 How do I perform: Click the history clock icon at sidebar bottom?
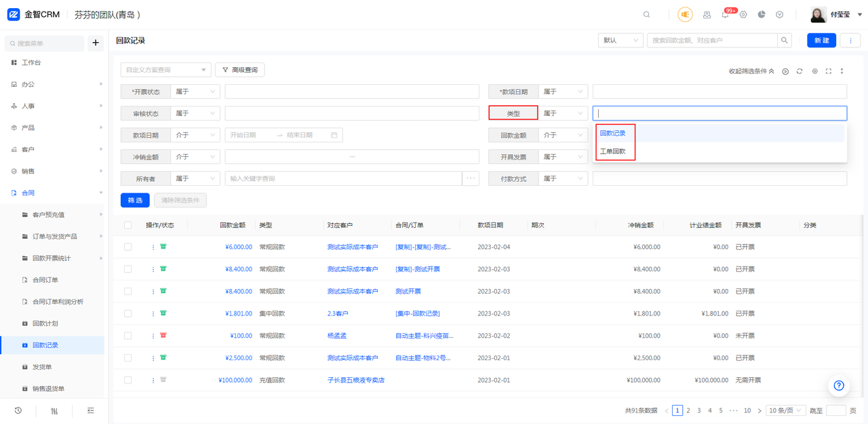pos(18,410)
